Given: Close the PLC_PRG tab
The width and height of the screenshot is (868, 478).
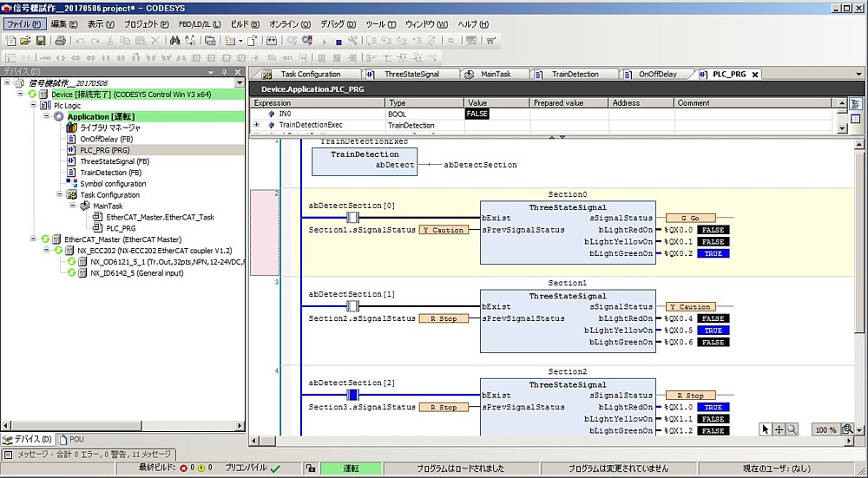Looking at the screenshot, I should pyautogui.click(x=754, y=74).
